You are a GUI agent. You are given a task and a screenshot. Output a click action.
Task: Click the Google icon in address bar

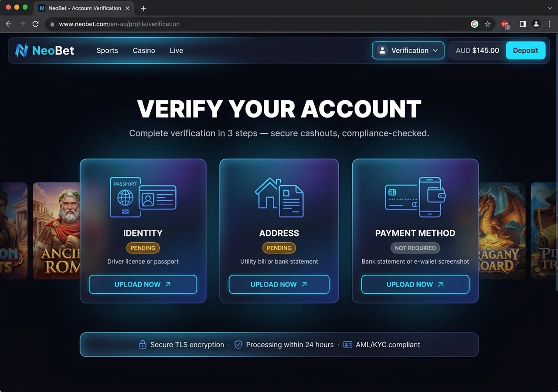(475, 24)
